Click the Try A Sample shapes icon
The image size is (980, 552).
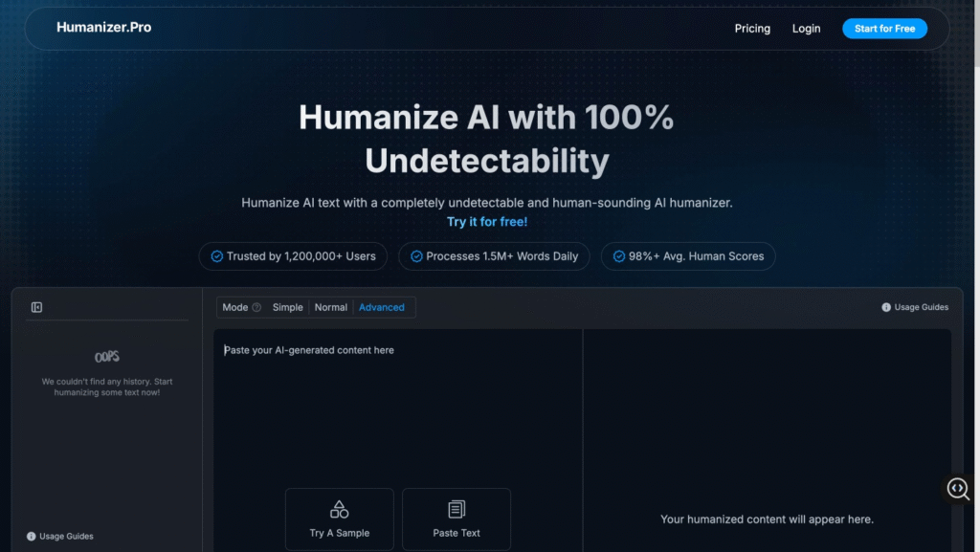point(339,509)
